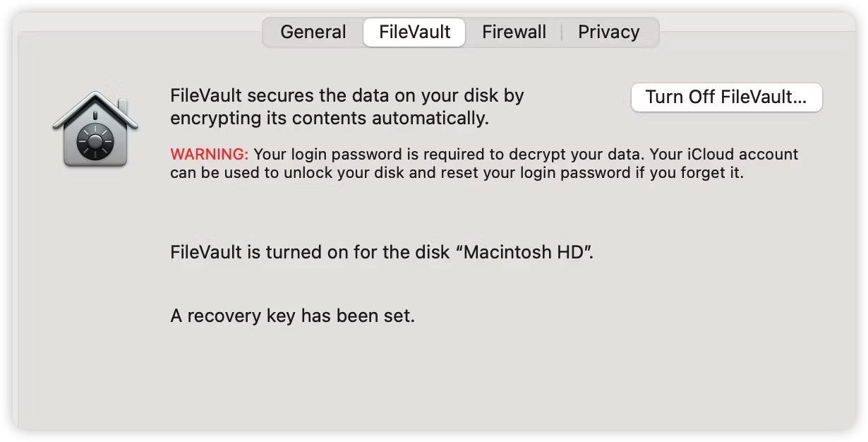Go to the Privacy tab
868x442 pixels.
[x=608, y=32]
